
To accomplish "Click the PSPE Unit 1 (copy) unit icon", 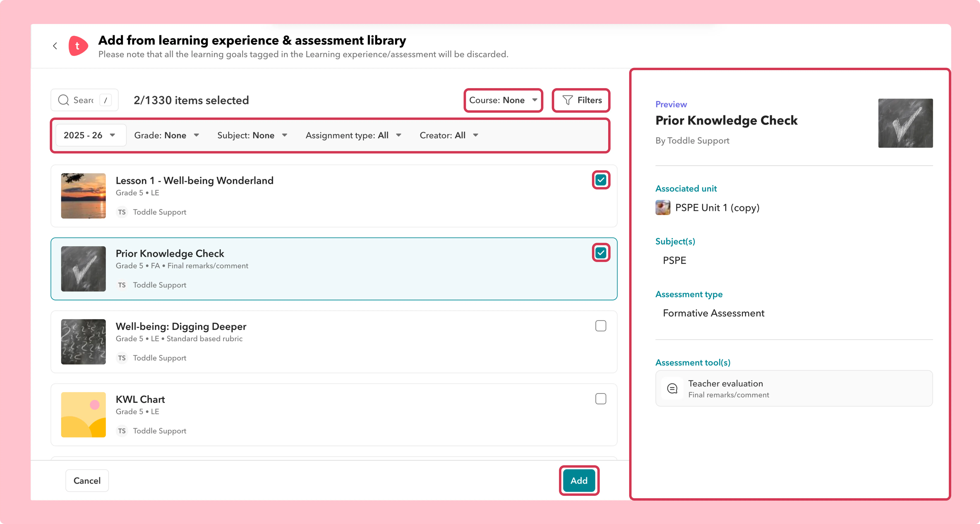I will (x=663, y=208).
